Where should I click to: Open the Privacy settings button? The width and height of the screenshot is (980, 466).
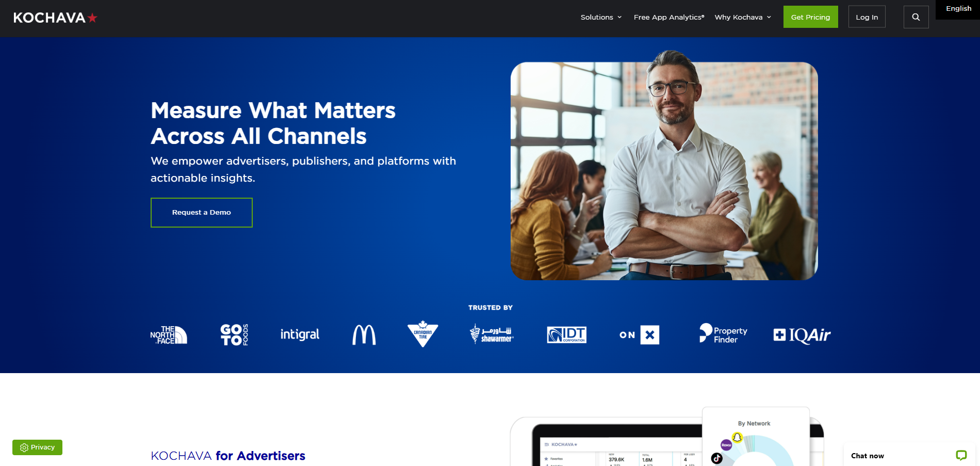tap(37, 447)
